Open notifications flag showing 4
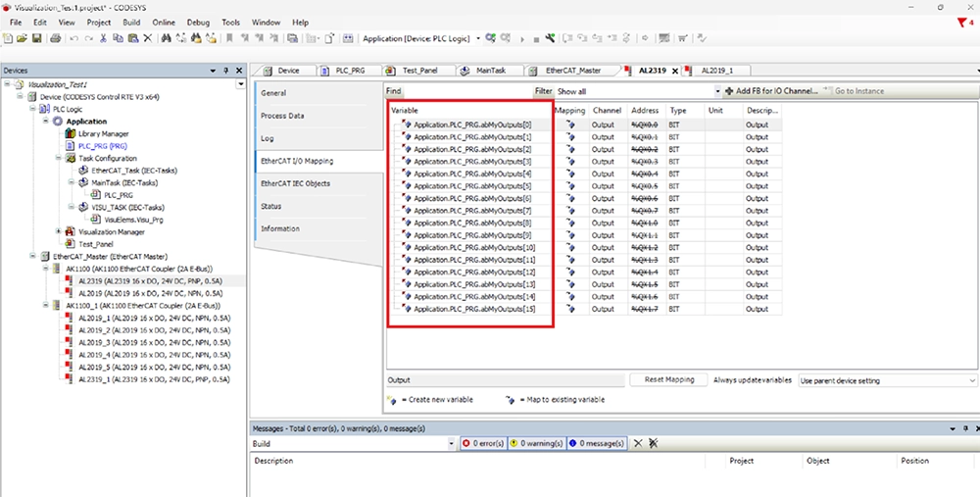The width and height of the screenshot is (980, 497). 965,23
